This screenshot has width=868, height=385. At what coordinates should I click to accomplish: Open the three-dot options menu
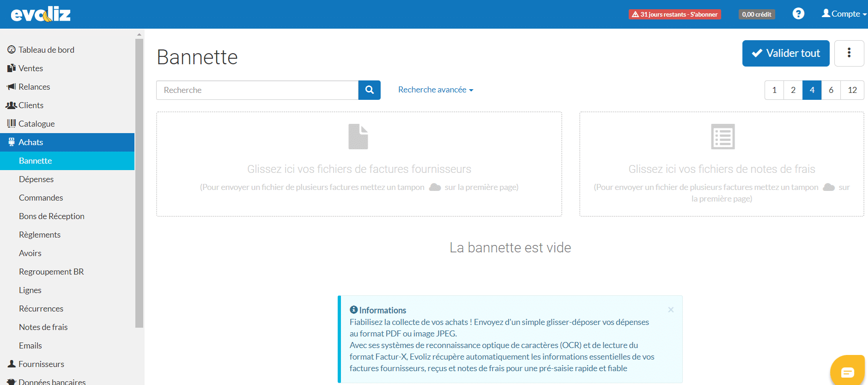(x=849, y=53)
